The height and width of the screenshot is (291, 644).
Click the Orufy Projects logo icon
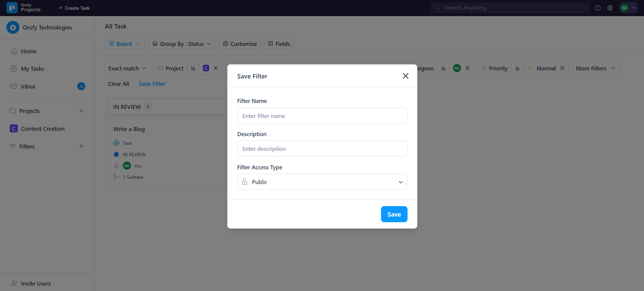point(12,8)
